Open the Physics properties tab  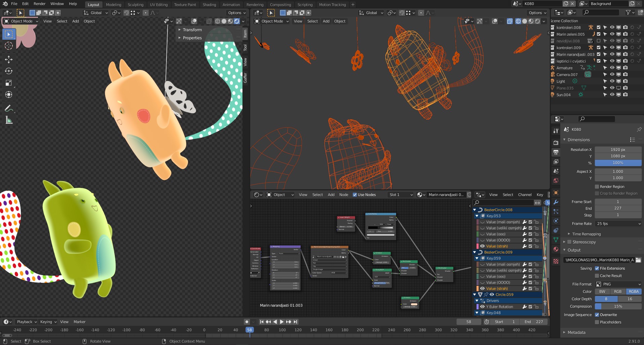coord(556,221)
